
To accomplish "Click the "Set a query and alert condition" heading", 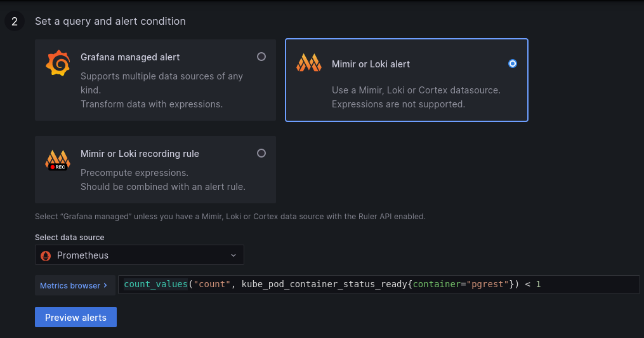I will [110, 22].
